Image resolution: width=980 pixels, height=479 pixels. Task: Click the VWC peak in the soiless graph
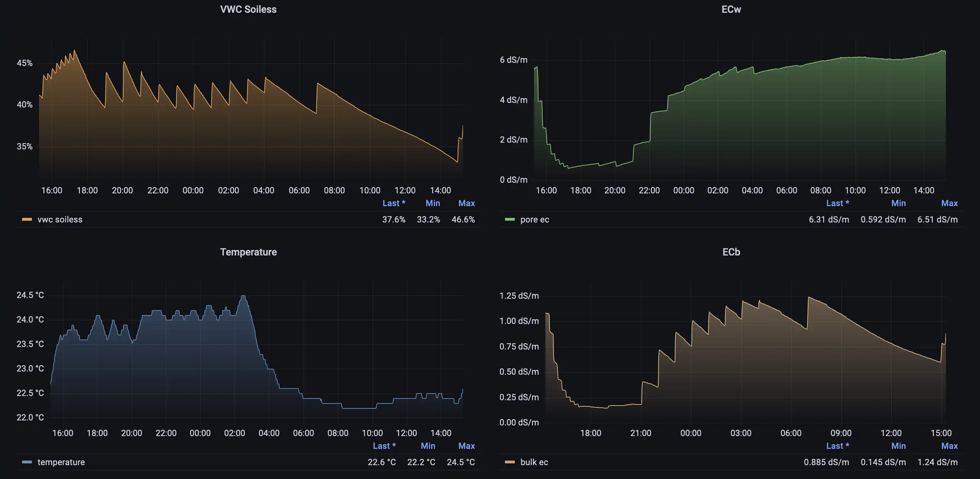click(x=74, y=50)
